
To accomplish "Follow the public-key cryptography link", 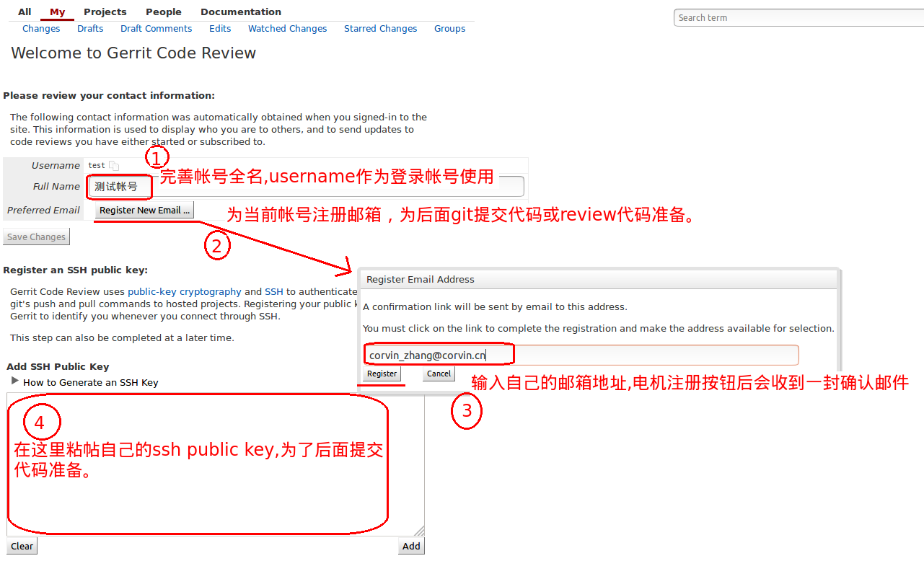I will (x=185, y=292).
